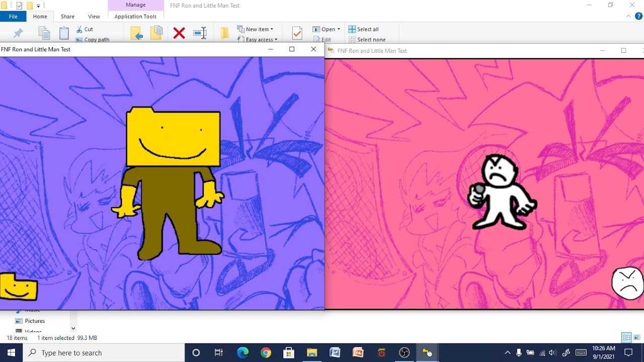Select Pictures in navigation pane
This screenshot has height=362, width=644.
click(35, 321)
